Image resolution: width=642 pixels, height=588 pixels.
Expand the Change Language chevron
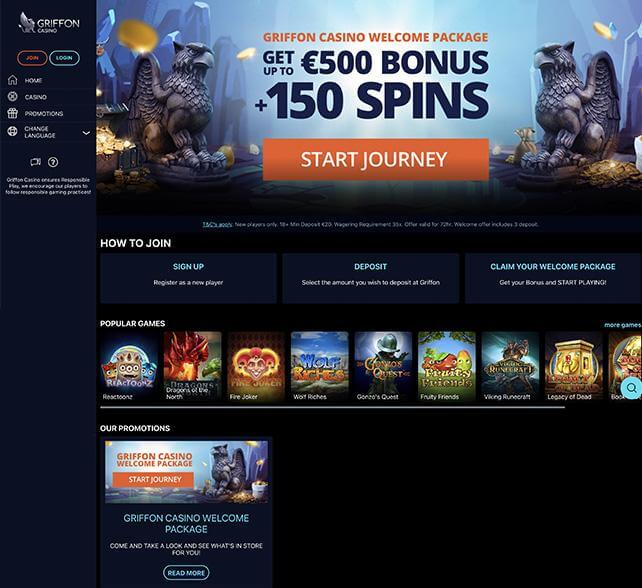(x=86, y=133)
